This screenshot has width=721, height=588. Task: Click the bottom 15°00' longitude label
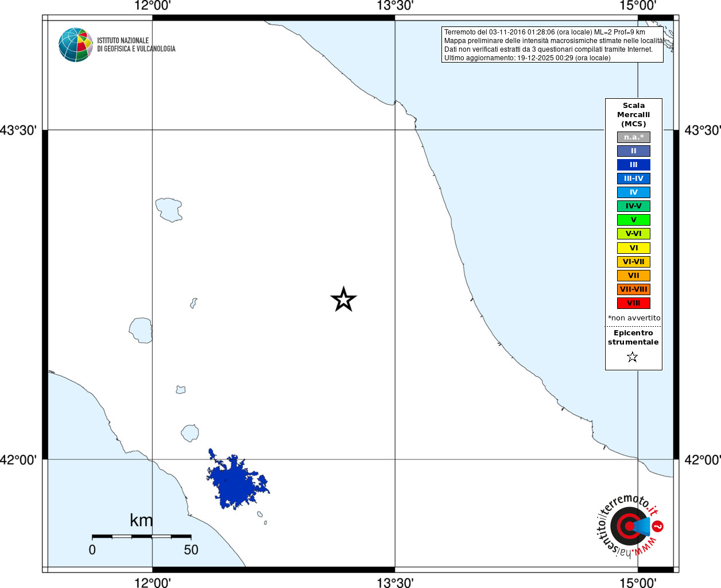(x=638, y=582)
